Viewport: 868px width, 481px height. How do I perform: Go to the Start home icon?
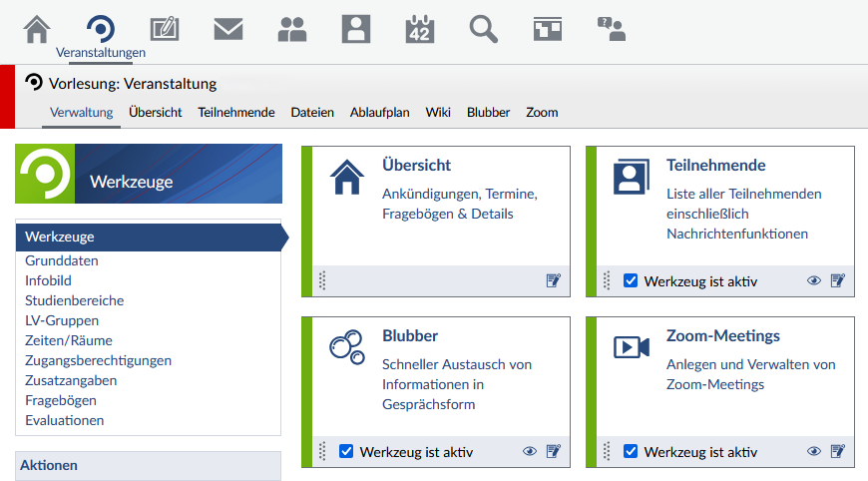pyautogui.click(x=37, y=29)
